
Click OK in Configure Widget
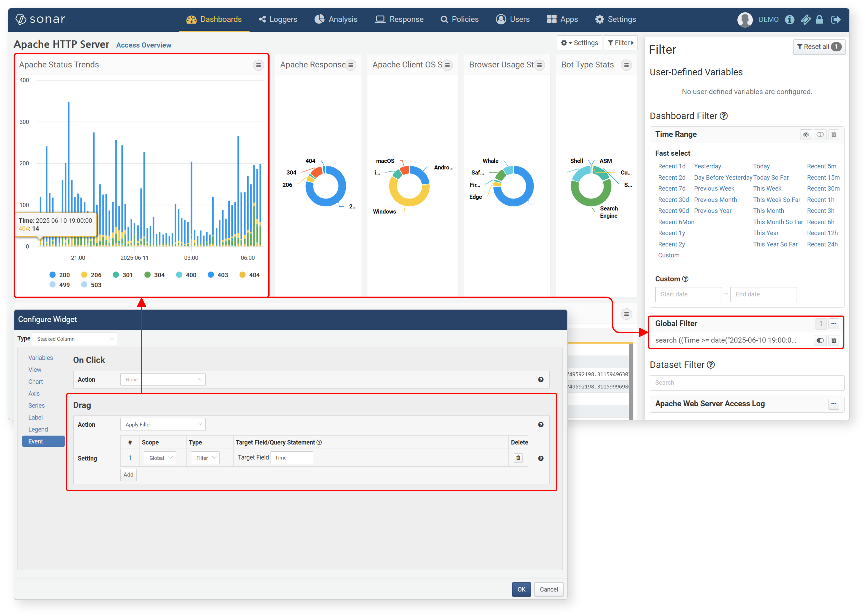(521, 589)
